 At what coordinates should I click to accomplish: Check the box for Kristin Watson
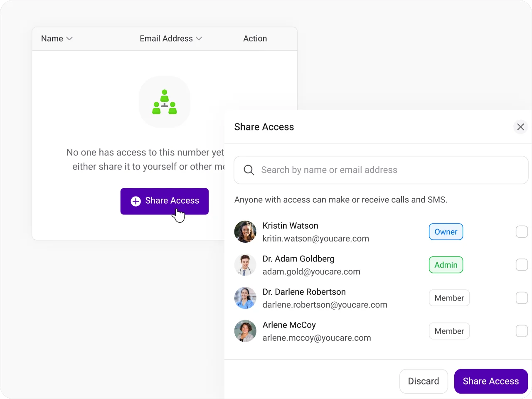tap(522, 232)
